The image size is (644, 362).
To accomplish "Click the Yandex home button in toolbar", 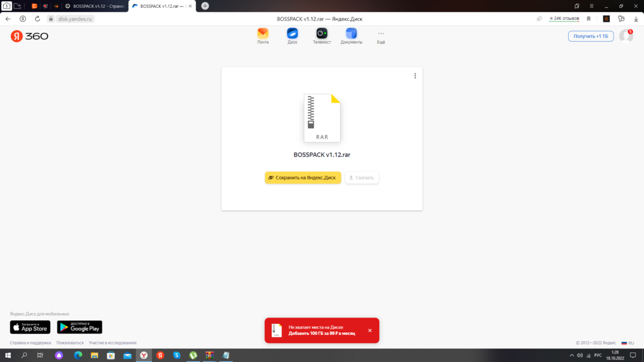I will coord(23,19).
